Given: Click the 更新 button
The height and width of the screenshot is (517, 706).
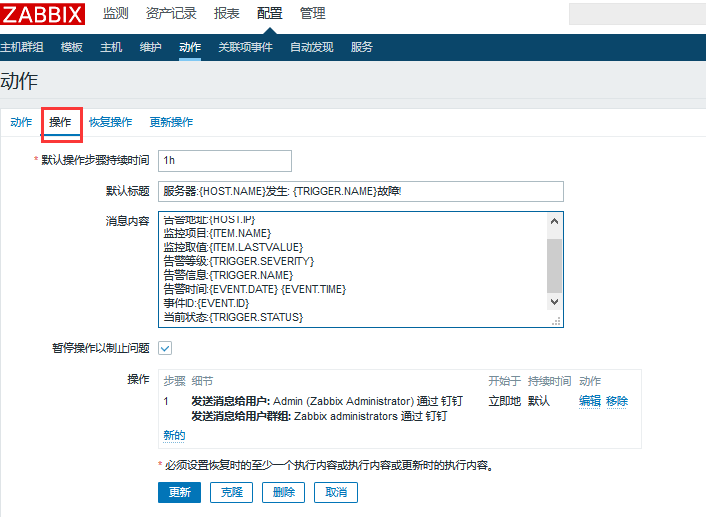Looking at the screenshot, I should [179, 492].
